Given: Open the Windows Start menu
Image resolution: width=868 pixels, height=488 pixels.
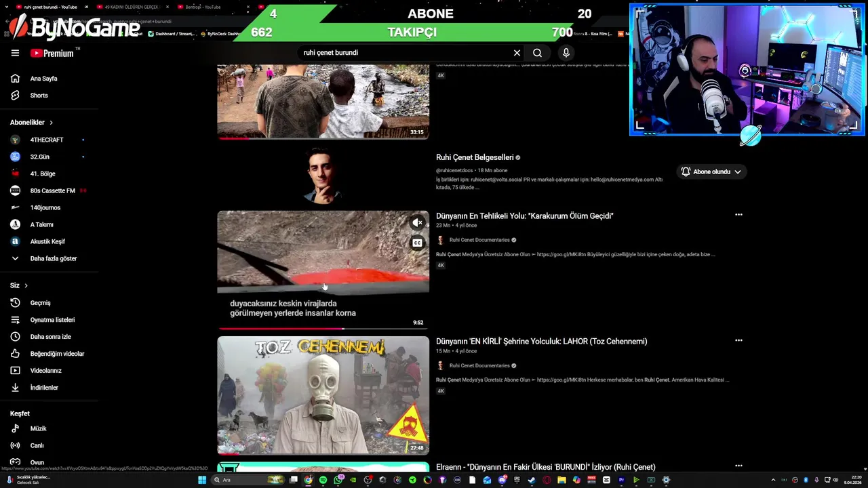Looking at the screenshot, I should tap(201, 480).
